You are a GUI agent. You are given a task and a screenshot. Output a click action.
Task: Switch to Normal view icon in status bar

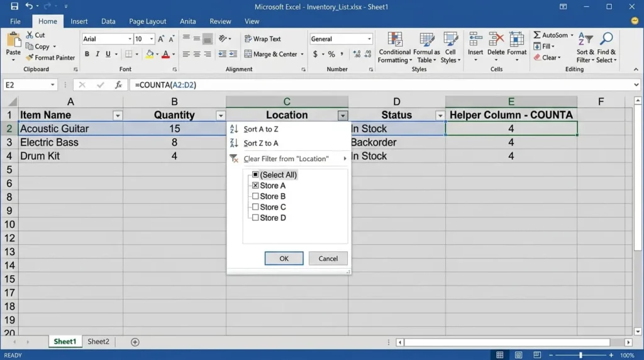pos(500,355)
